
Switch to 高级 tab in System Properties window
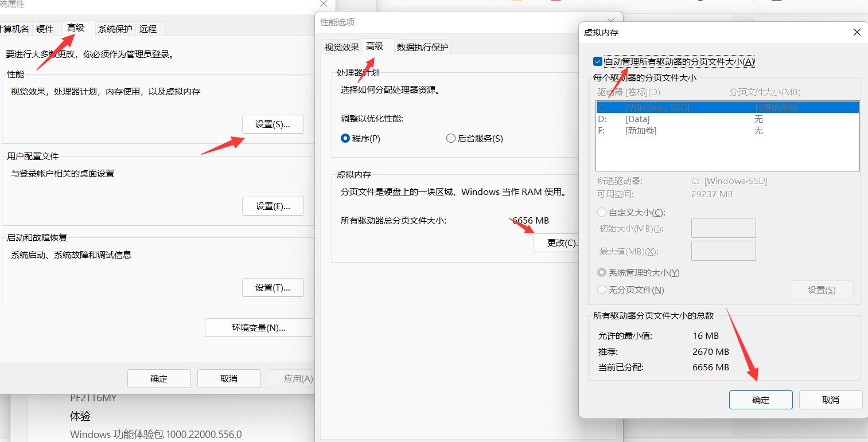tap(76, 28)
